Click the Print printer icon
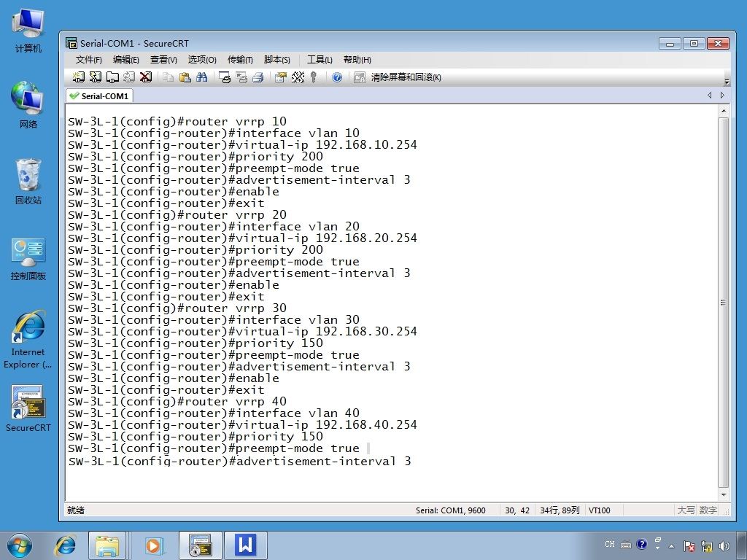Screen dimensions: 747x560 coord(258,77)
